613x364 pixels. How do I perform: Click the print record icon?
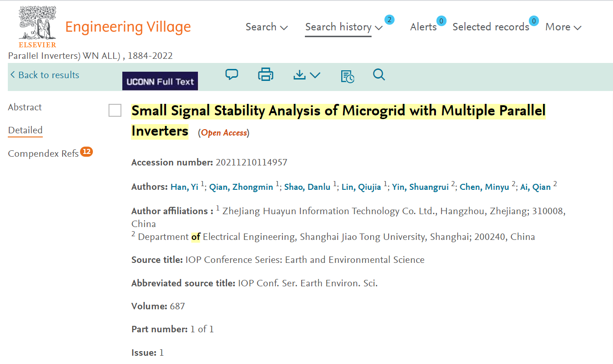pyautogui.click(x=266, y=74)
